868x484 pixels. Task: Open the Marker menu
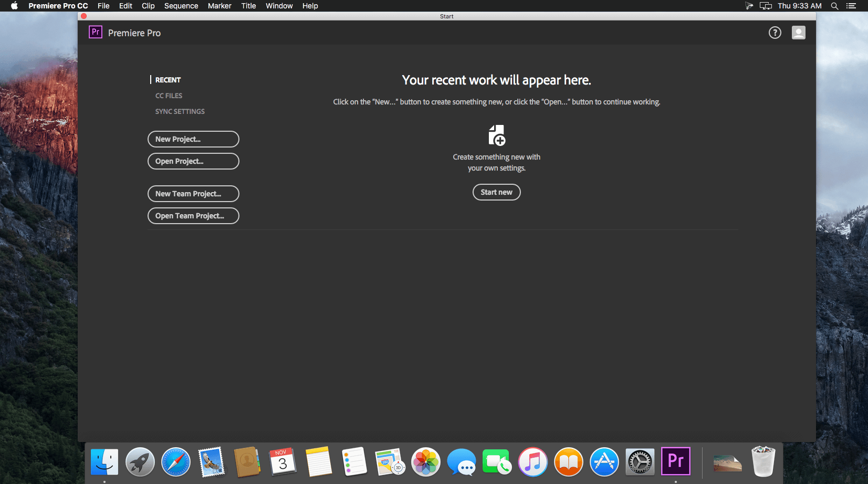(219, 6)
